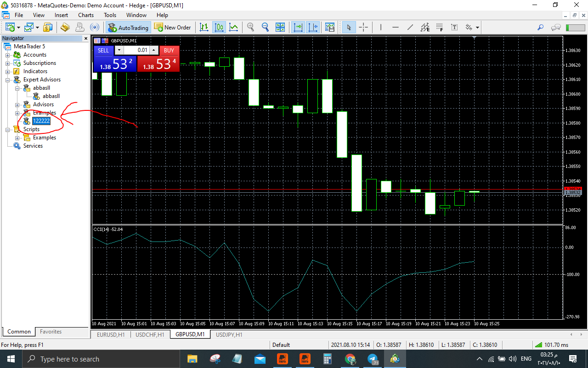Screen dimensions: 588x368
Task: Open Chrome from the taskbar
Action: 351,359
